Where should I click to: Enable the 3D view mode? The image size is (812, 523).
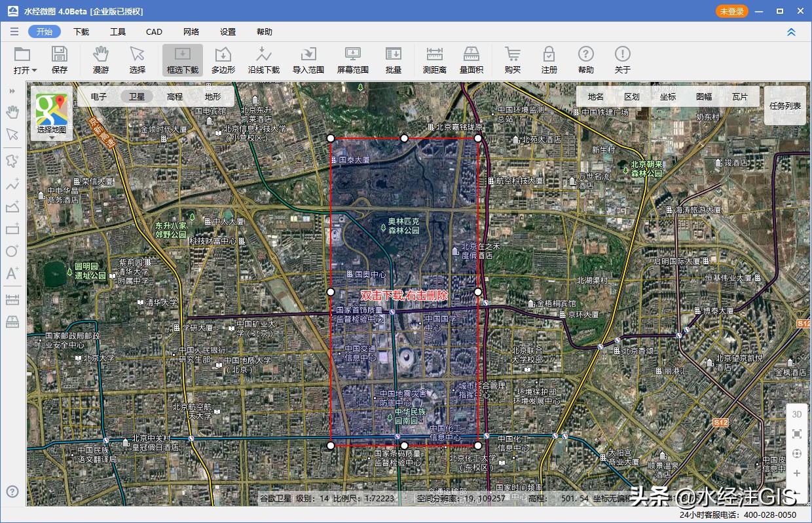797,414
